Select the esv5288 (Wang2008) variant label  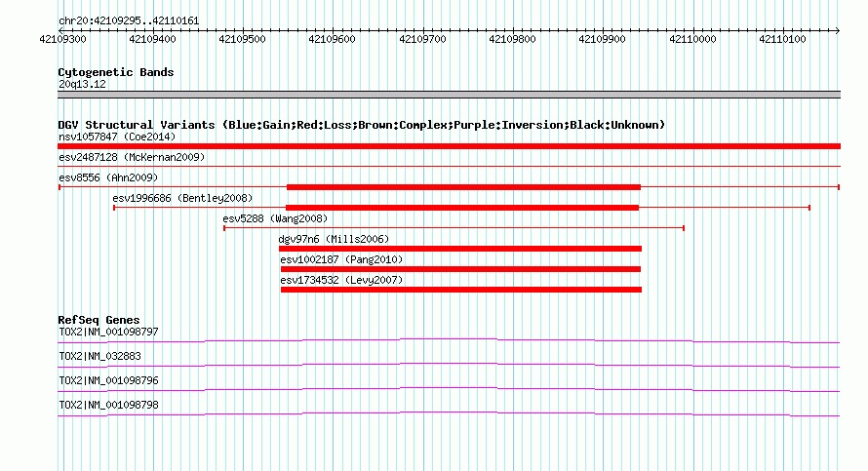pos(275,218)
